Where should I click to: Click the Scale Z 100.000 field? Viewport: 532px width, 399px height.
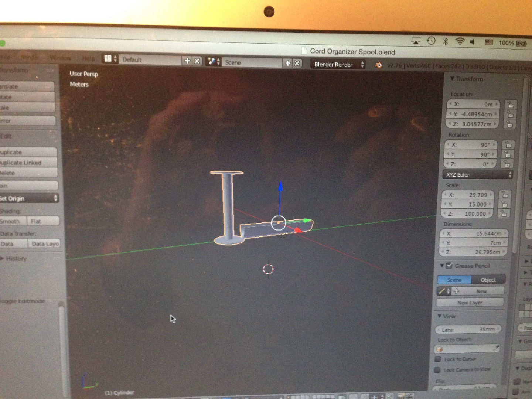click(x=468, y=214)
